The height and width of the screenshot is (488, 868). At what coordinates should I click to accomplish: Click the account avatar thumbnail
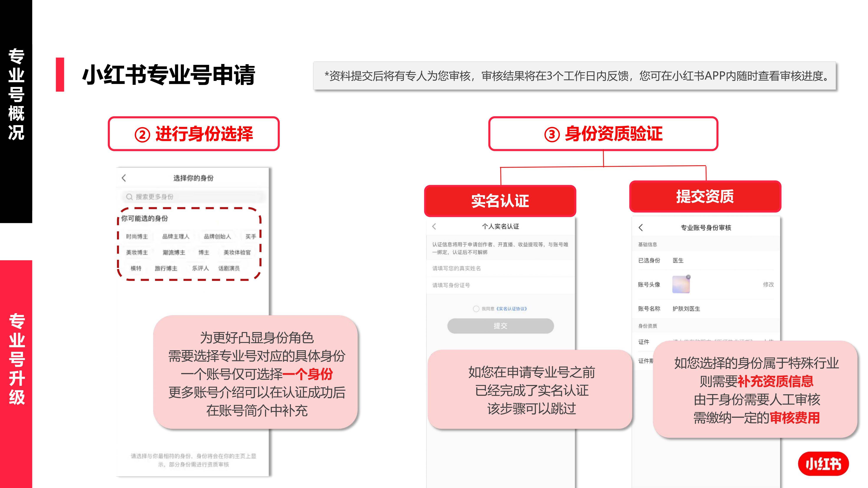click(x=681, y=284)
